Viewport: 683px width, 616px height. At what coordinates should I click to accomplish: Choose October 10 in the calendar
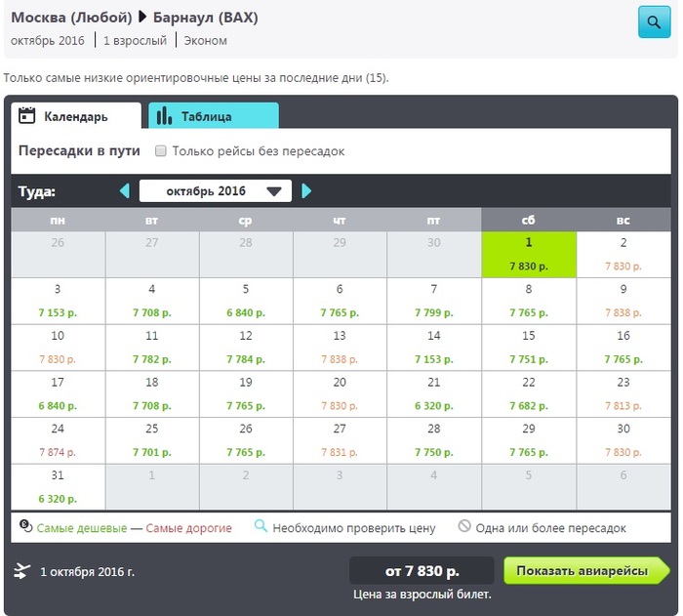58,348
